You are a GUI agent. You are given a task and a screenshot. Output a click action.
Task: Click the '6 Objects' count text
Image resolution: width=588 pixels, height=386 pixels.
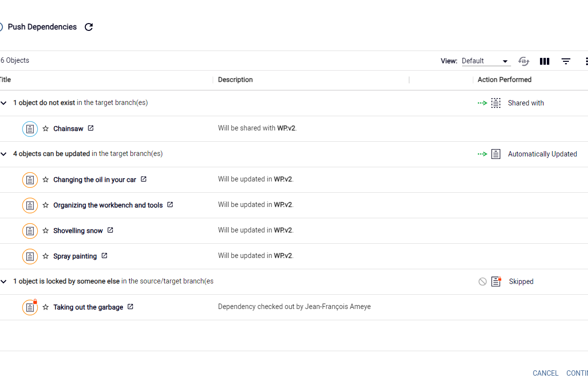pyautogui.click(x=15, y=60)
